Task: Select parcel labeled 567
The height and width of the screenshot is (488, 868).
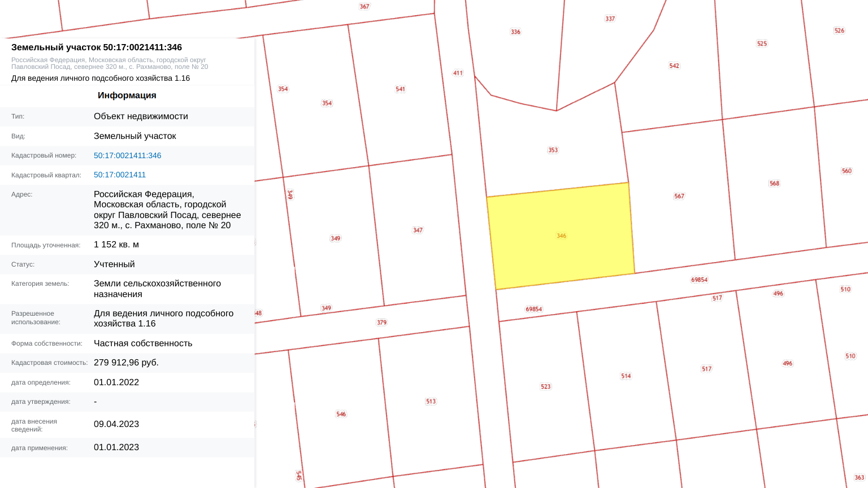Action: 679,197
